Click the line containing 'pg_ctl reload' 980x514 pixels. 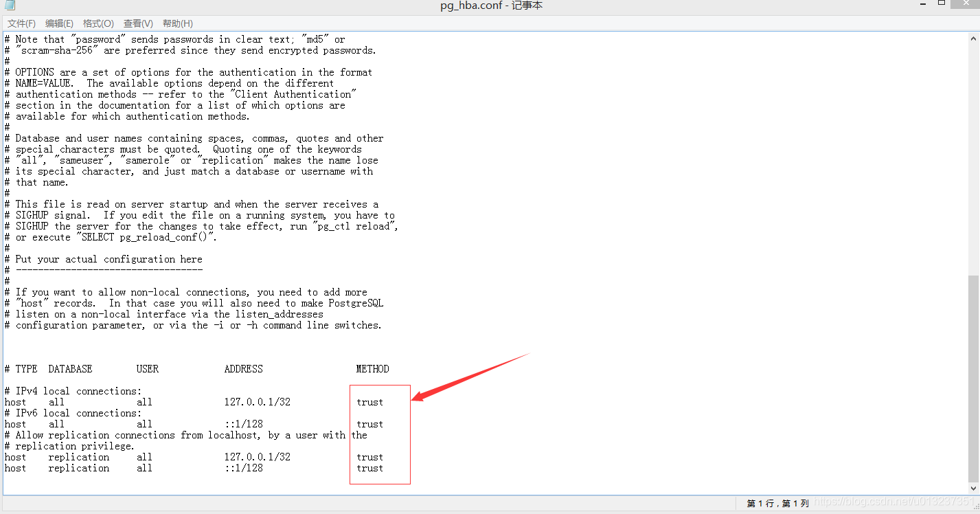201,226
